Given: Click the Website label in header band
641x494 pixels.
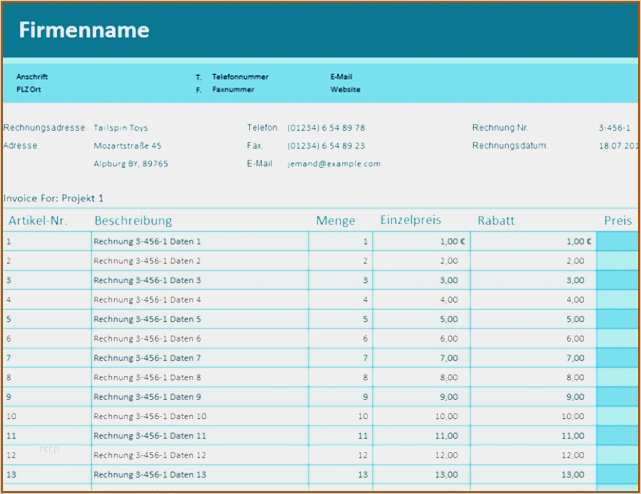Looking at the screenshot, I should pos(345,89).
